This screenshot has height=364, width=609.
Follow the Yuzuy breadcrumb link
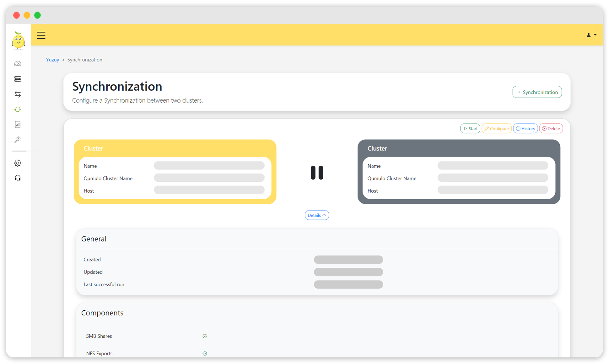52,60
